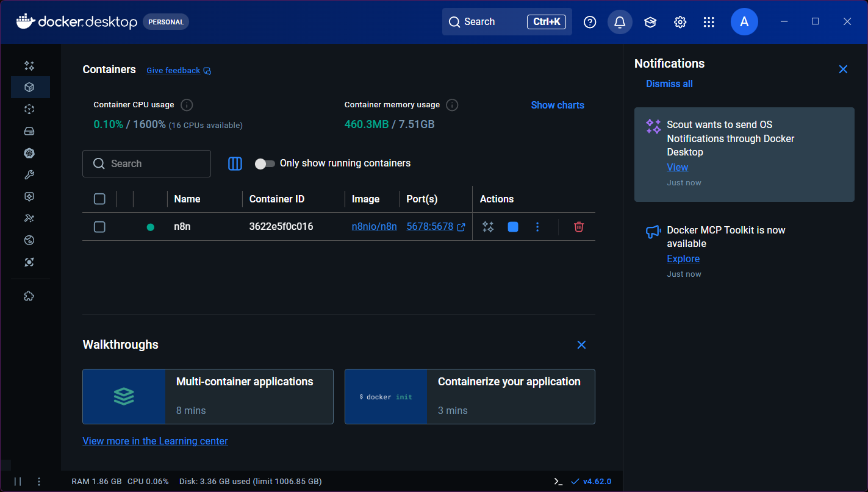Open the terminal icon in status bar
Image resolution: width=868 pixels, height=492 pixels.
coord(558,482)
